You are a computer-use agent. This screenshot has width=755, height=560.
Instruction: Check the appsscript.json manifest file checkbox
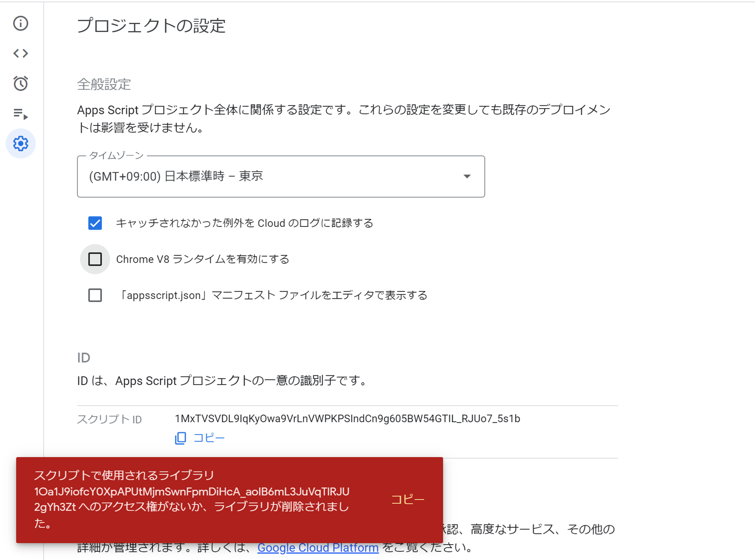coord(95,295)
